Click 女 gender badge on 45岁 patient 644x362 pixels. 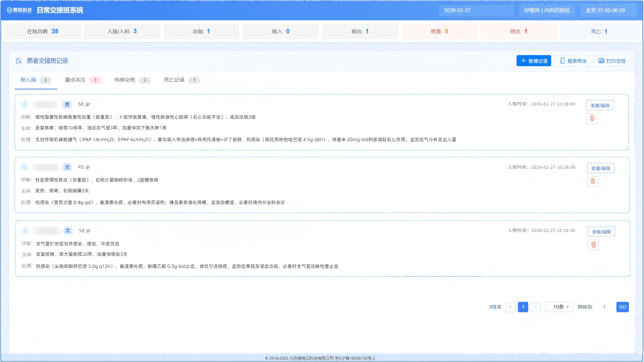67,167
